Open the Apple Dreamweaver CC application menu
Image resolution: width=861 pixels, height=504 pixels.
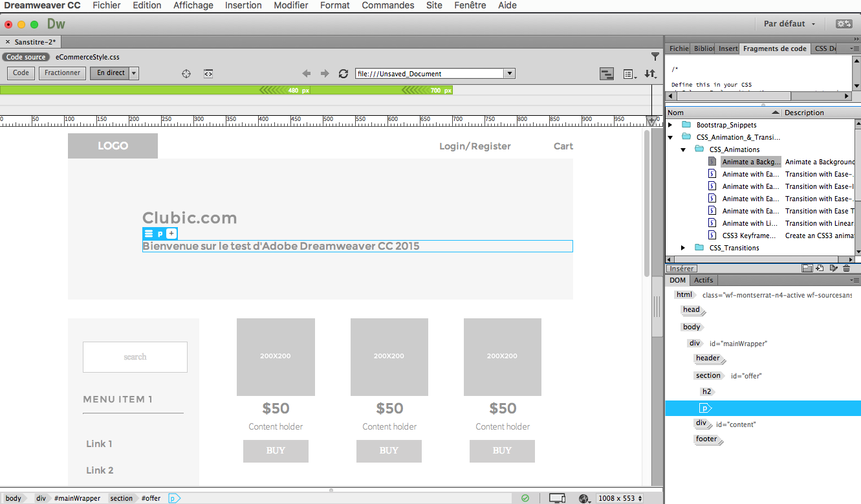[43, 5]
